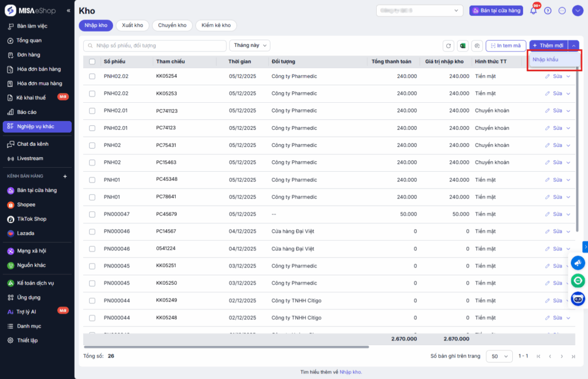Image resolution: width=588 pixels, height=379 pixels.
Task: Open the help question mark icon
Action: point(548,10)
